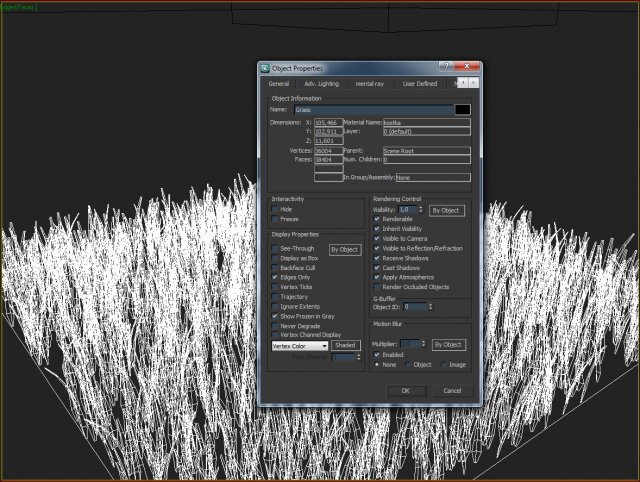Select the Object motion blur radio button
This screenshot has width=640, height=482.
pyautogui.click(x=408, y=365)
